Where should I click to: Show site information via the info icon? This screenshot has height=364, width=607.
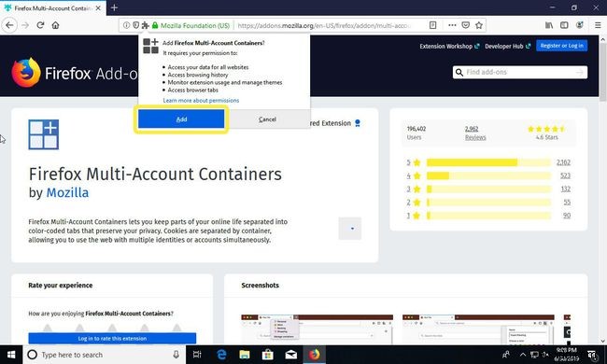(x=126, y=25)
